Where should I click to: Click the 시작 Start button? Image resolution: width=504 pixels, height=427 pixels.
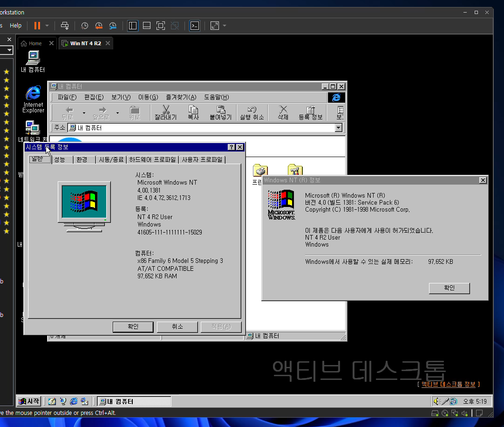pos(29,401)
